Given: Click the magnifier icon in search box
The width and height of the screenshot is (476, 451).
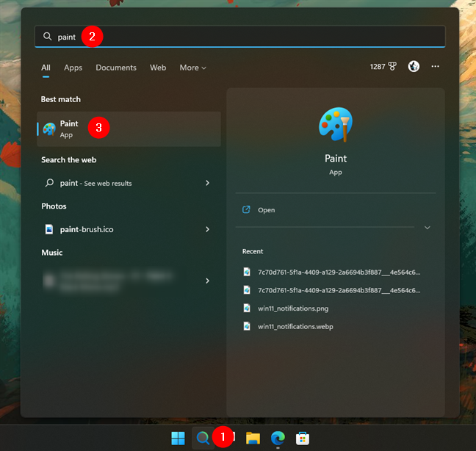Looking at the screenshot, I should (47, 37).
